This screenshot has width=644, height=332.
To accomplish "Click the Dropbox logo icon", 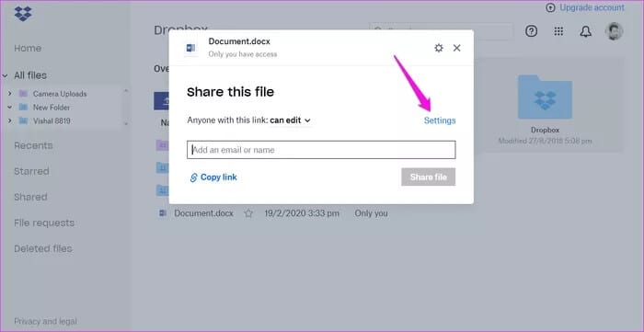I will pos(23,14).
